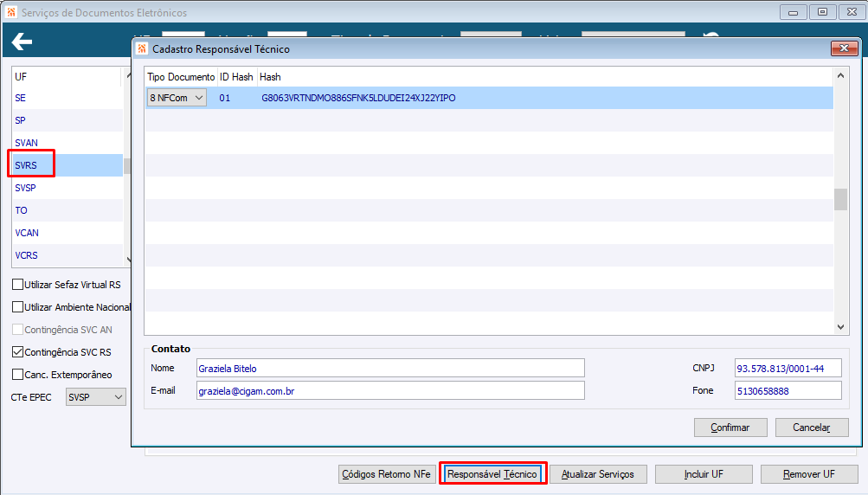Select TO in the UF list

click(67, 210)
